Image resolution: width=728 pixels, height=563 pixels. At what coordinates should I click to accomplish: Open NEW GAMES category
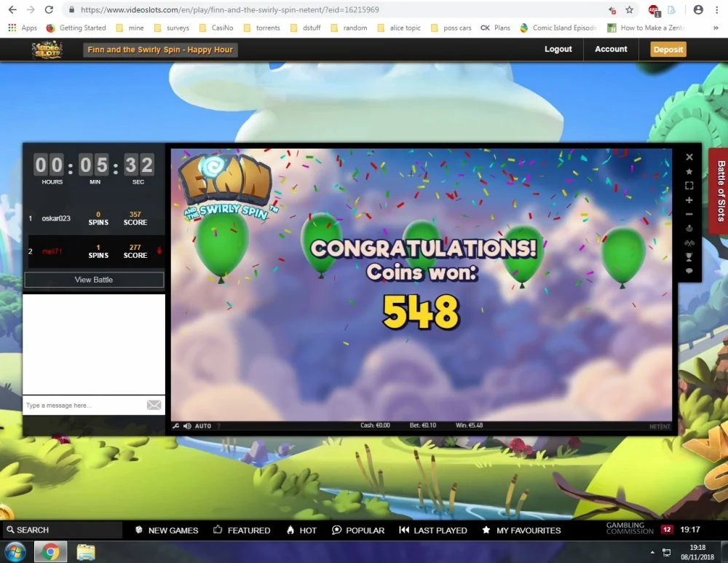167,530
